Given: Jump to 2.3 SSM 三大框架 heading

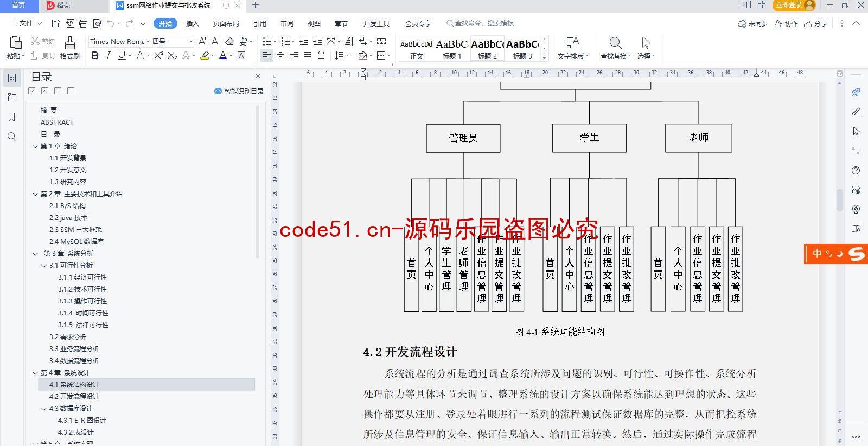Looking at the screenshot, I should 75,230.
